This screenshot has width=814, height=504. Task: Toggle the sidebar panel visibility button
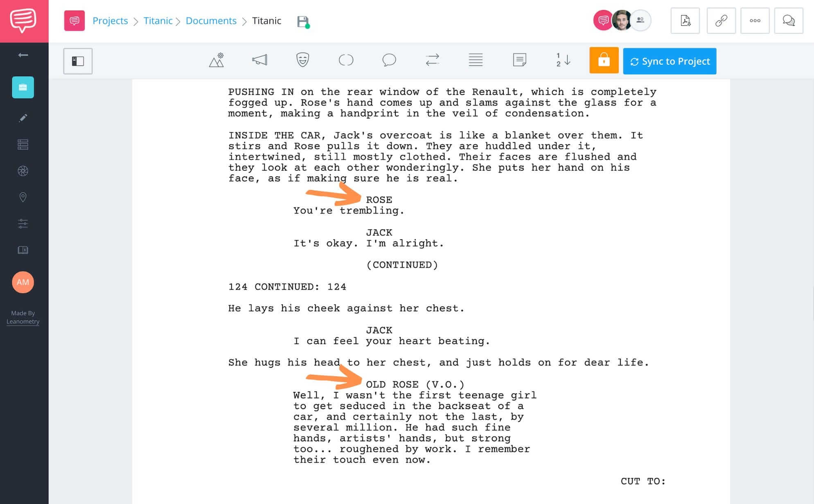pyautogui.click(x=77, y=61)
